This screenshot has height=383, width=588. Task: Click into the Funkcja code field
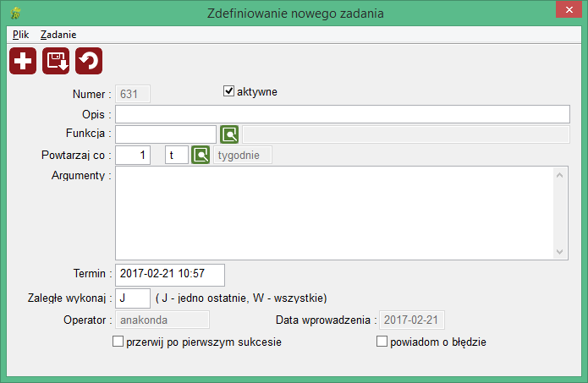point(166,134)
